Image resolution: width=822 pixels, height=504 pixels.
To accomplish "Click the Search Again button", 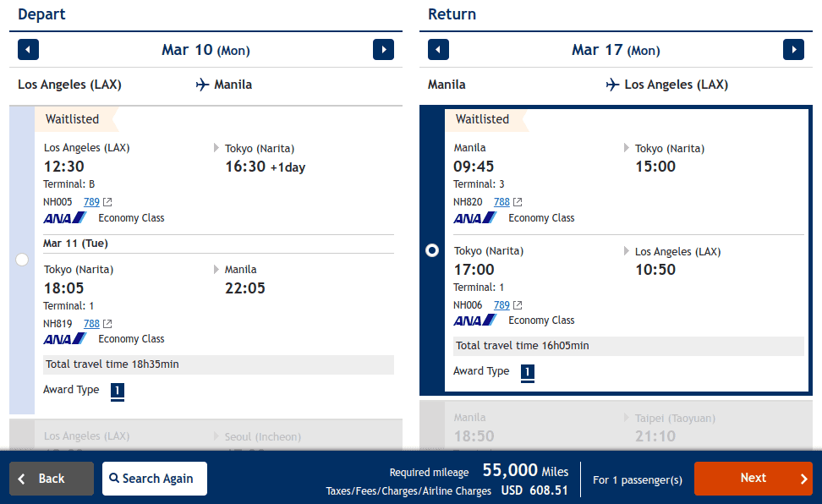I will (155, 479).
